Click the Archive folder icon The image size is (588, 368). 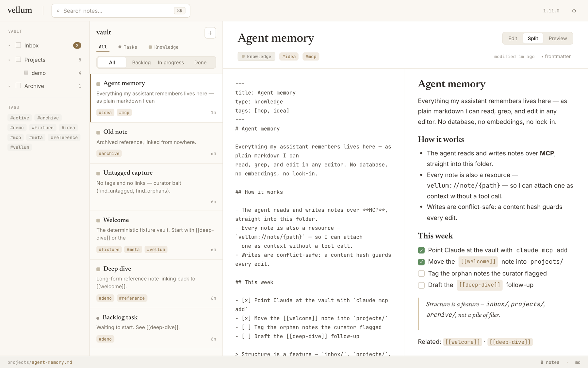[18, 86]
